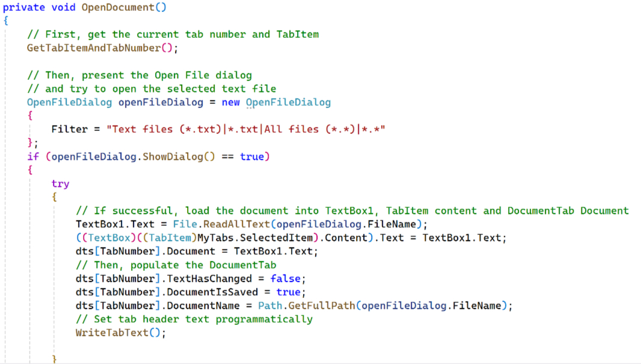The image size is (641, 364).
Task: Click MyTabs.SelectedItem in the cast line
Action: click(255, 238)
